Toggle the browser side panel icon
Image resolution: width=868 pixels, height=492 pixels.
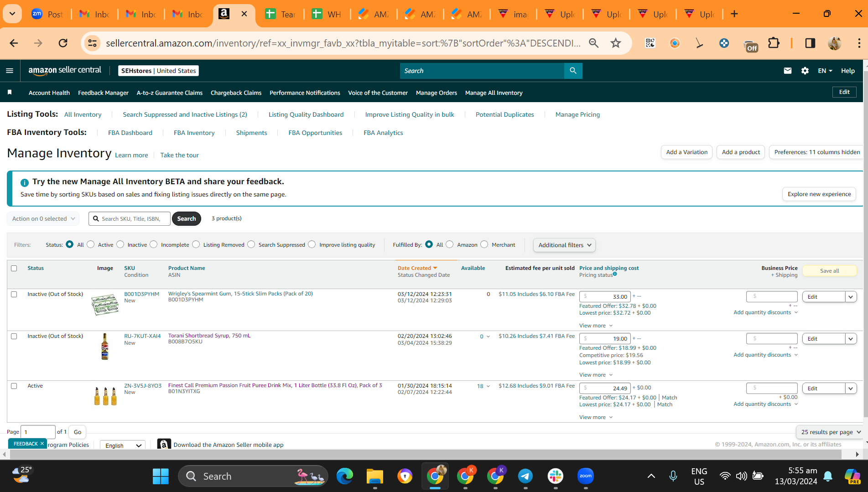pyautogui.click(x=810, y=43)
